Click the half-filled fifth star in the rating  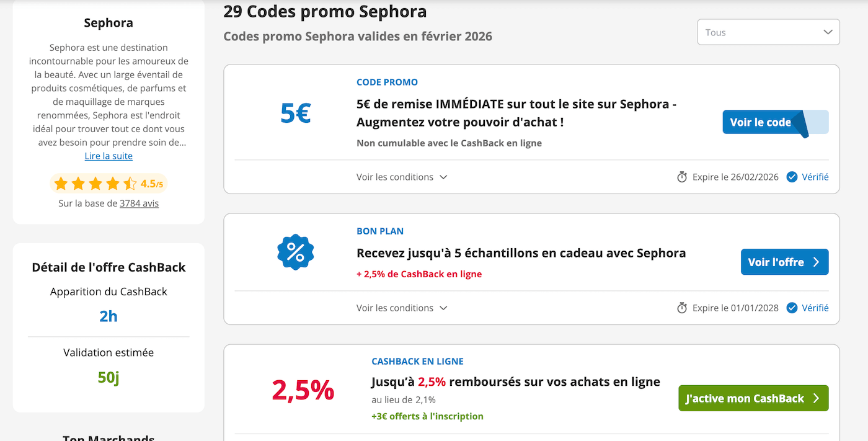129,183
